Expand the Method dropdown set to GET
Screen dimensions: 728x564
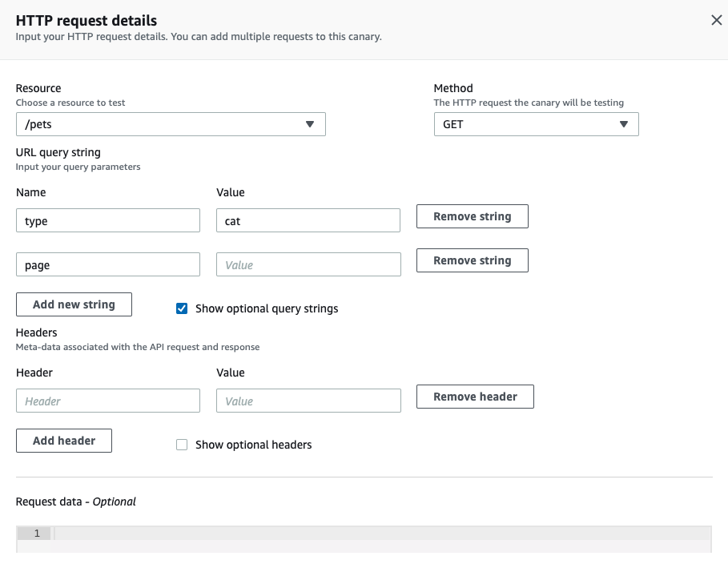point(536,124)
